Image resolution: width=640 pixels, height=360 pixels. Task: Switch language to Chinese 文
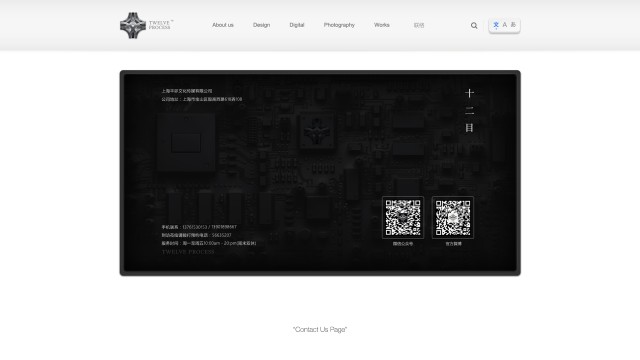[x=496, y=25]
